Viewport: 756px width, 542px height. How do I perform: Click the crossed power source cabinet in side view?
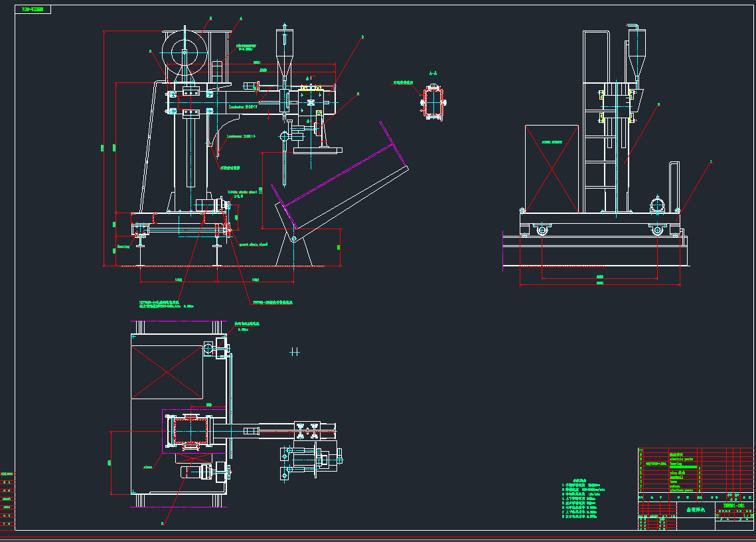tap(551, 169)
